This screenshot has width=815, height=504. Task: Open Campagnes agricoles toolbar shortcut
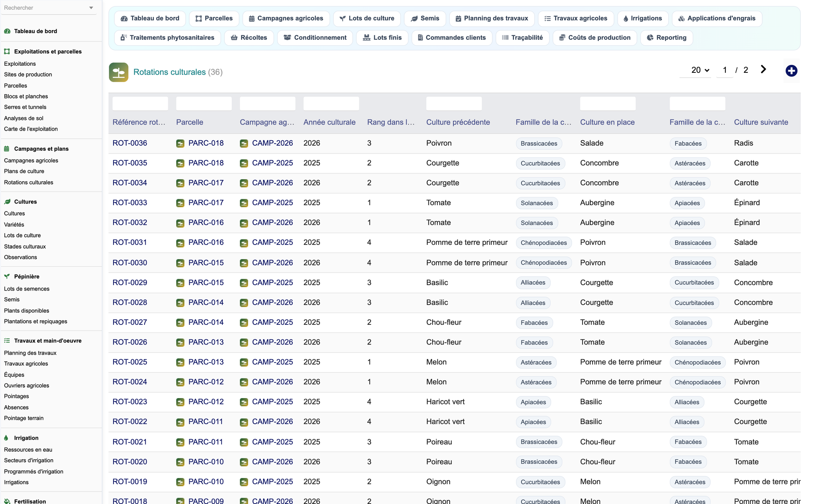point(286,18)
